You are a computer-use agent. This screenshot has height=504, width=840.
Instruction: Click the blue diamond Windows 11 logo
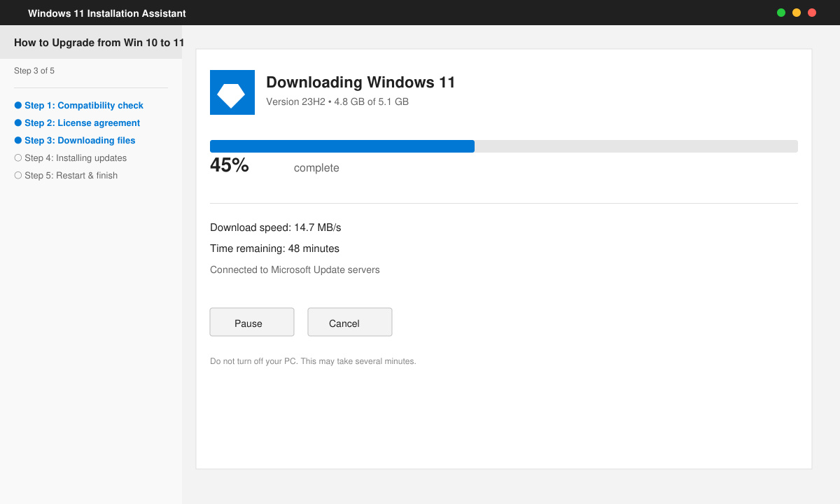(x=232, y=92)
